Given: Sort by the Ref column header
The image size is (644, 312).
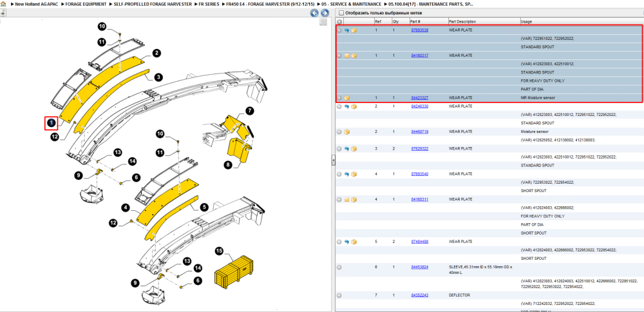Looking at the screenshot, I should tap(377, 21).
